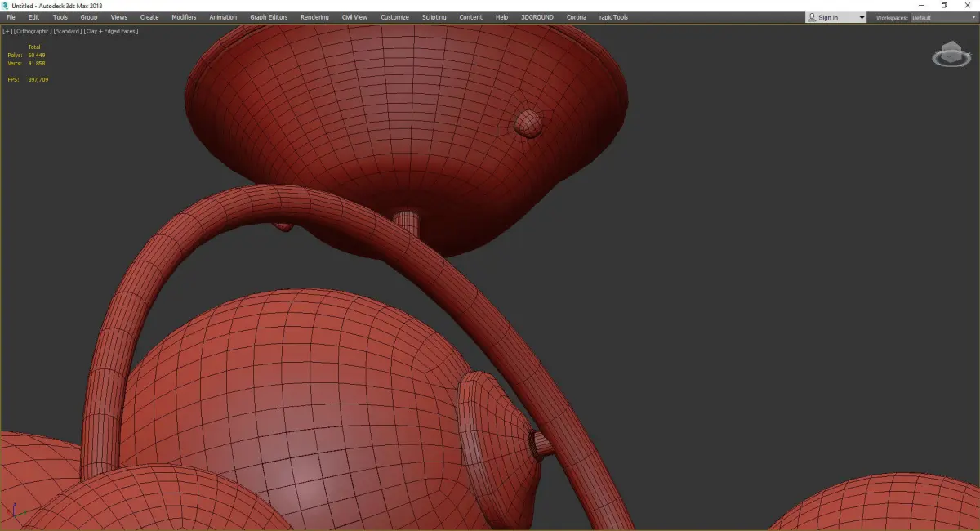Screen dimensions: 980x531
Task: Click the 3ds Max app icon
Action: pos(6,5)
